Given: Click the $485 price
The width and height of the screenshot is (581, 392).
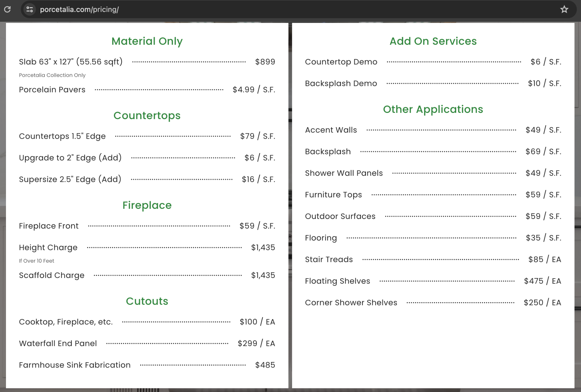Looking at the screenshot, I should pos(265,365).
